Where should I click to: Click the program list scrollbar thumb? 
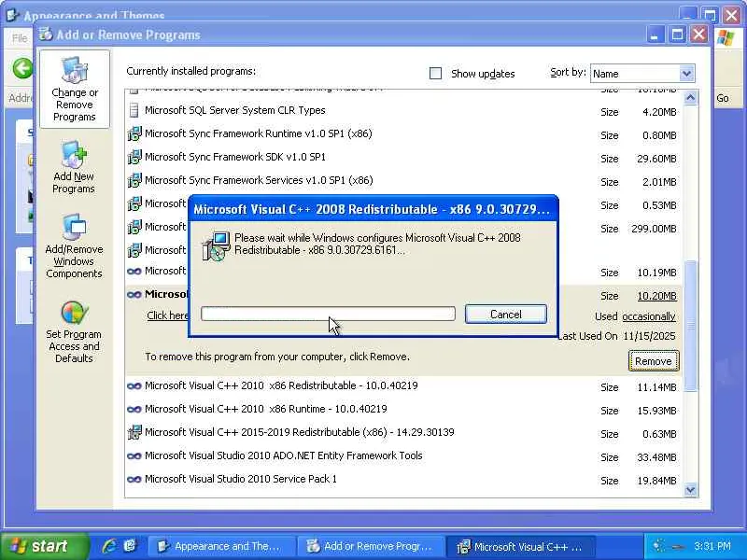pos(690,326)
